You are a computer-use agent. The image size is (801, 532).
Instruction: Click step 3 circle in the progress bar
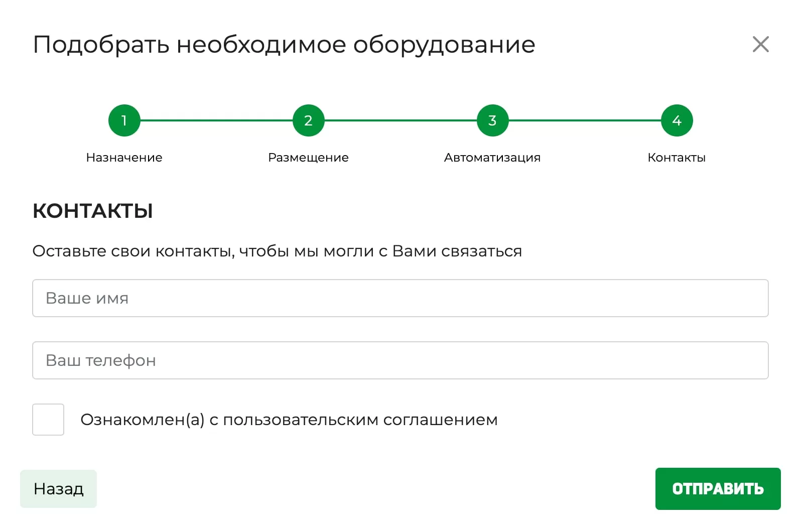pyautogui.click(x=492, y=120)
